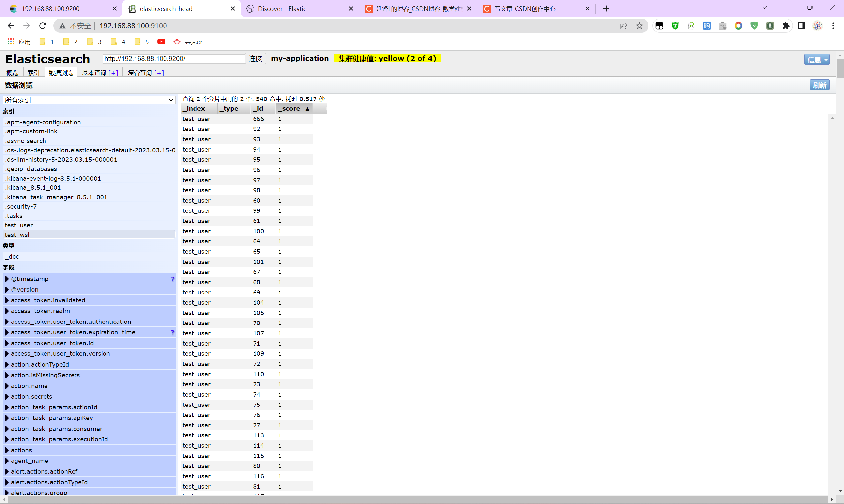Click the 刷新 refresh button
This screenshot has height=504, width=844.
[x=820, y=85]
